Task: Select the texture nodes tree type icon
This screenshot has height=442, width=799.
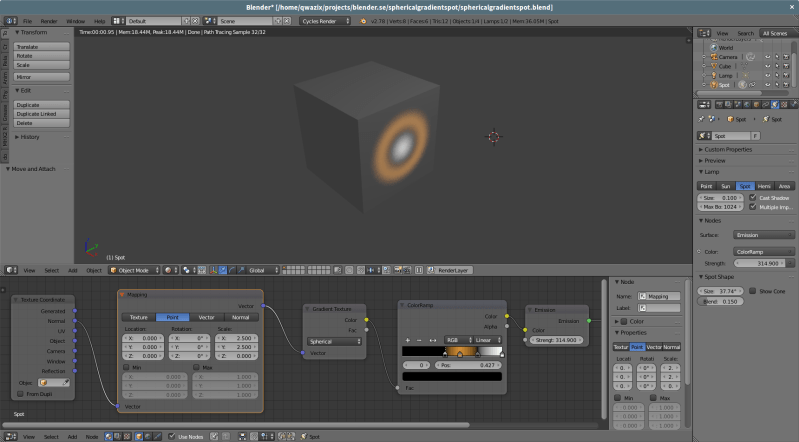Action: (x=127, y=437)
